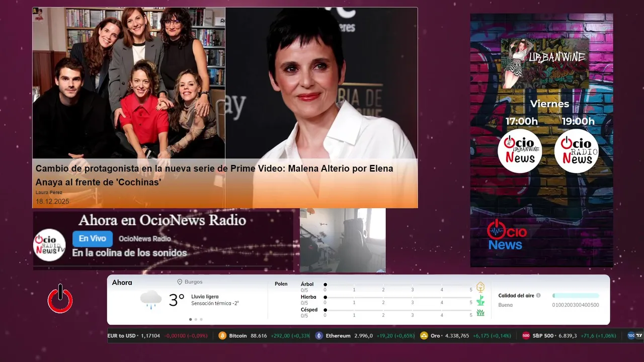Click 'Sensación térmica -2°' text

click(x=215, y=303)
